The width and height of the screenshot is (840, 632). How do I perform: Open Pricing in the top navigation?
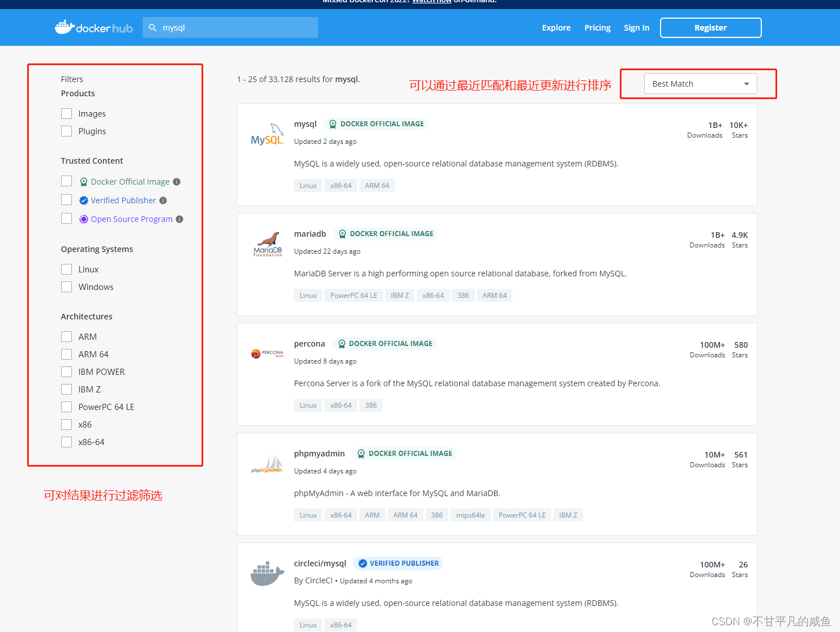tap(597, 28)
